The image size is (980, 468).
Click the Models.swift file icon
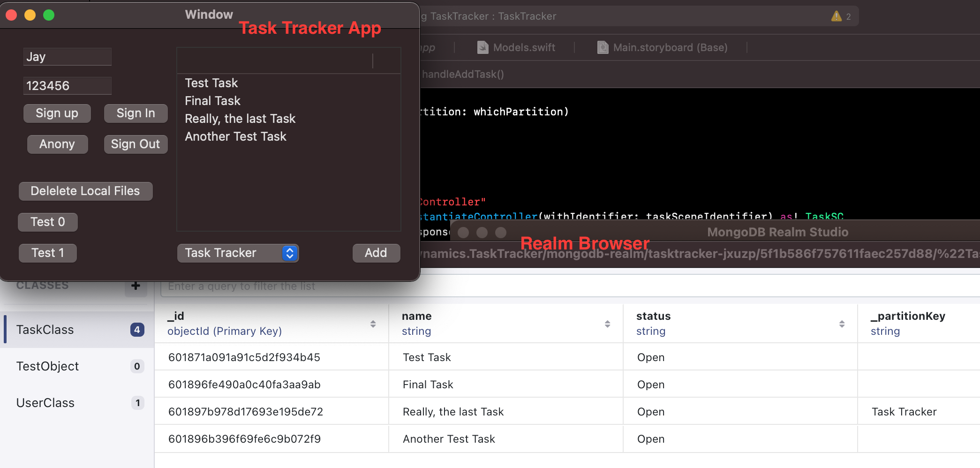pyautogui.click(x=482, y=47)
